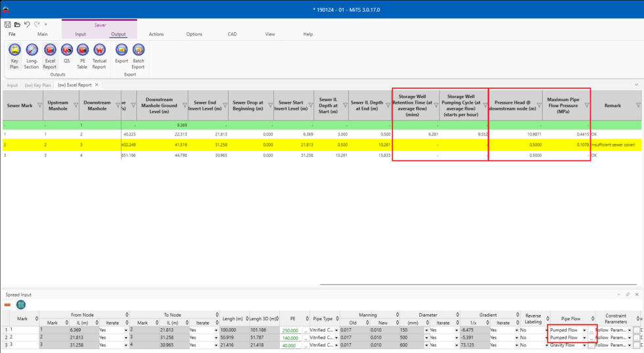
Task: Close the (sw) Excel Report tab
Action: (x=97, y=85)
